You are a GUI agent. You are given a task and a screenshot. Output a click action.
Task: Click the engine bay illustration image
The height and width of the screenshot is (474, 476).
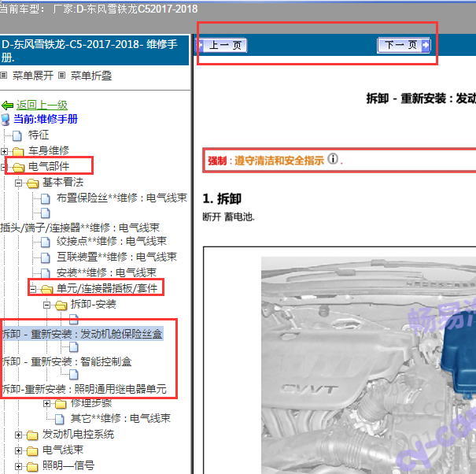tap(368, 365)
